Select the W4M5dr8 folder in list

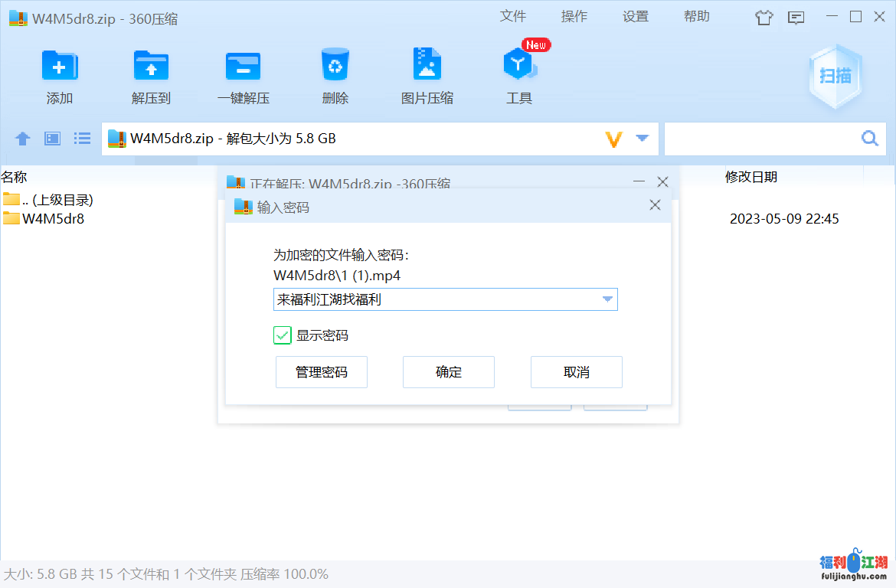coord(53,219)
